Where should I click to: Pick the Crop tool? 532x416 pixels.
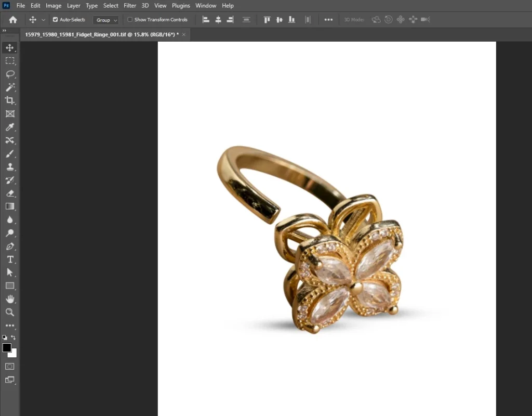pos(10,100)
